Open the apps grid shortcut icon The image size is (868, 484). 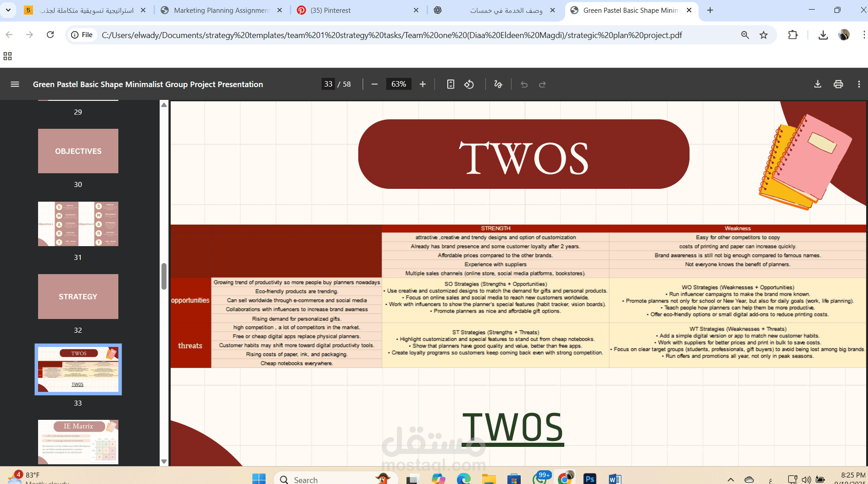point(7,56)
